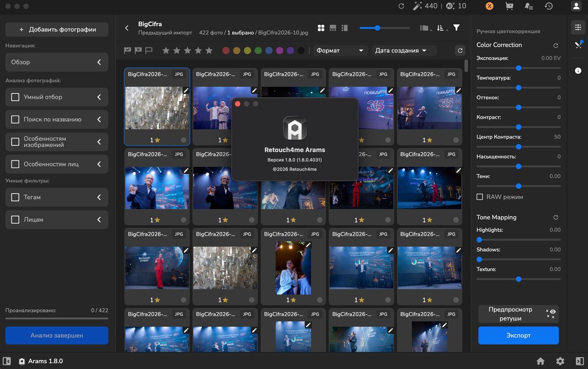The width and height of the screenshot is (588, 369).
Task: Enable the Особенностям лиц checkbox
Action: click(x=15, y=164)
